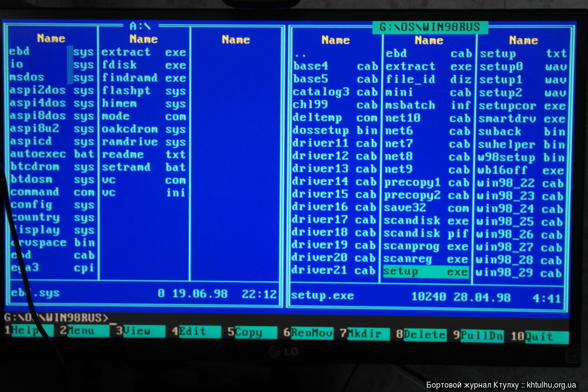Select the driver15.cab file

coord(336,194)
